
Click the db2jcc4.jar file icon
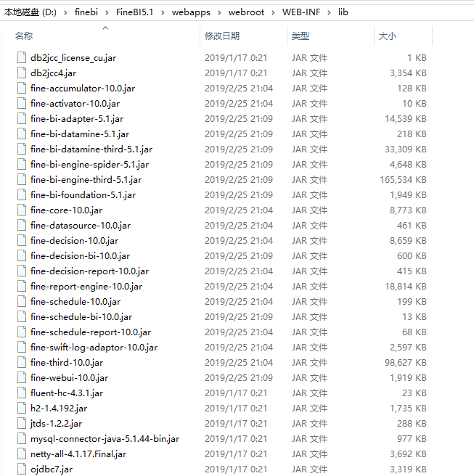[x=22, y=73]
